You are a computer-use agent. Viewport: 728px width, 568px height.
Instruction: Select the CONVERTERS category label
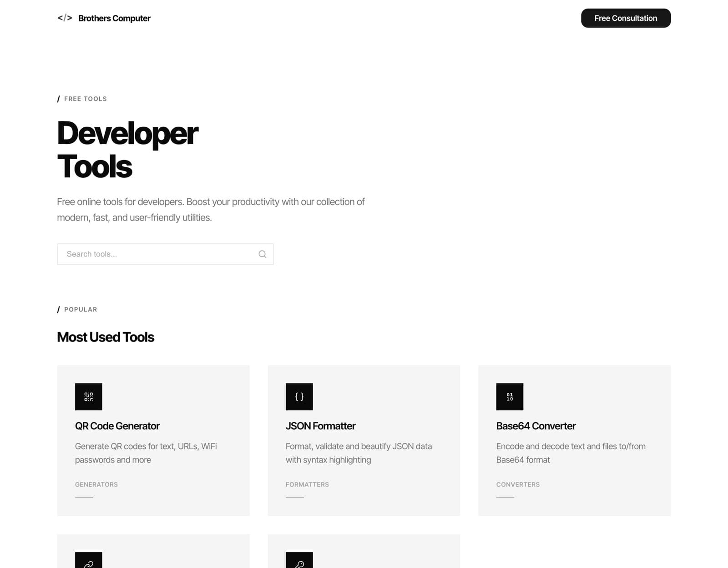[518, 485]
